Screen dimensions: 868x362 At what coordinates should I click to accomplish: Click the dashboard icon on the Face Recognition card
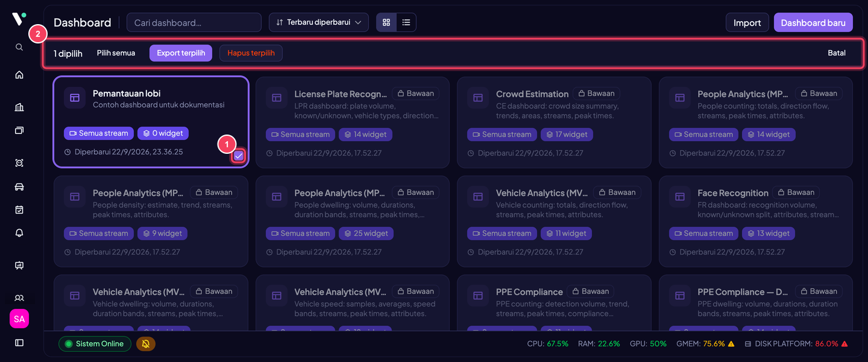pos(679,197)
